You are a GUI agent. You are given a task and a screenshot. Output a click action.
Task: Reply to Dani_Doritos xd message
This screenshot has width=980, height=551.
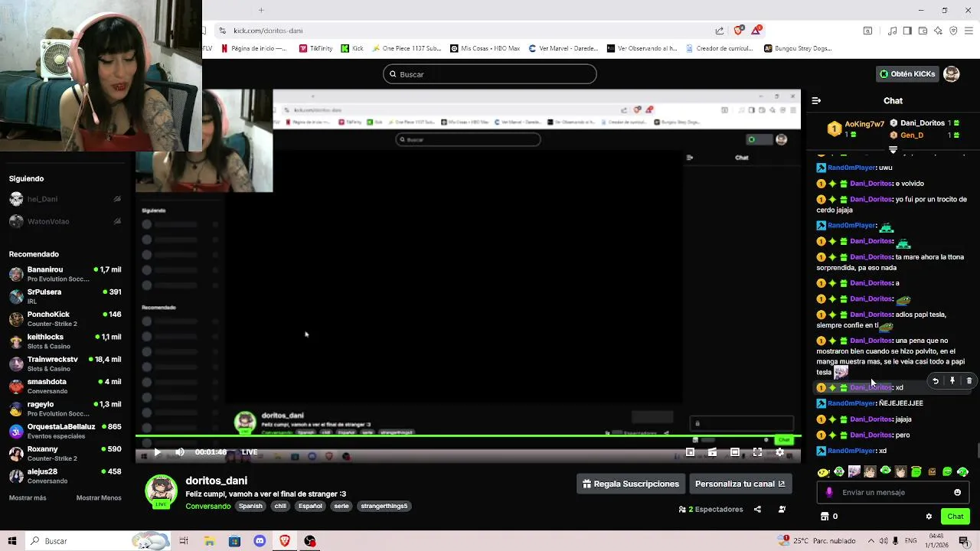coord(936,381)
